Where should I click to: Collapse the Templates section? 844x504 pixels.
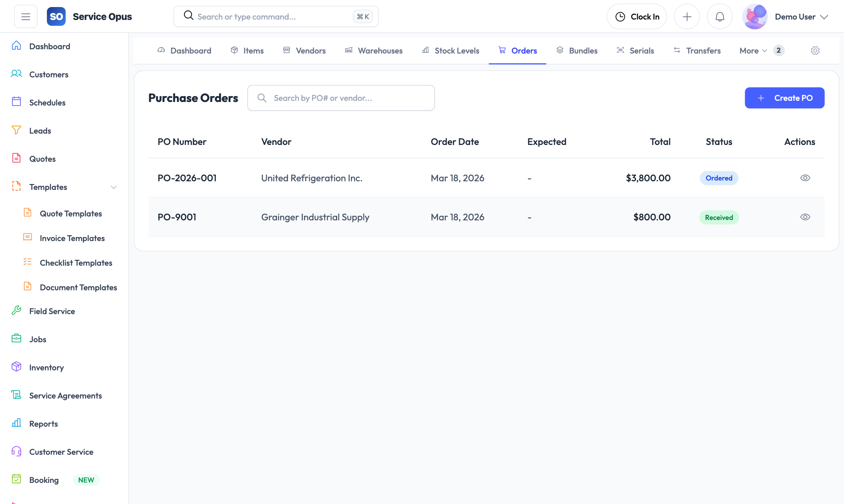coord(113,187)
